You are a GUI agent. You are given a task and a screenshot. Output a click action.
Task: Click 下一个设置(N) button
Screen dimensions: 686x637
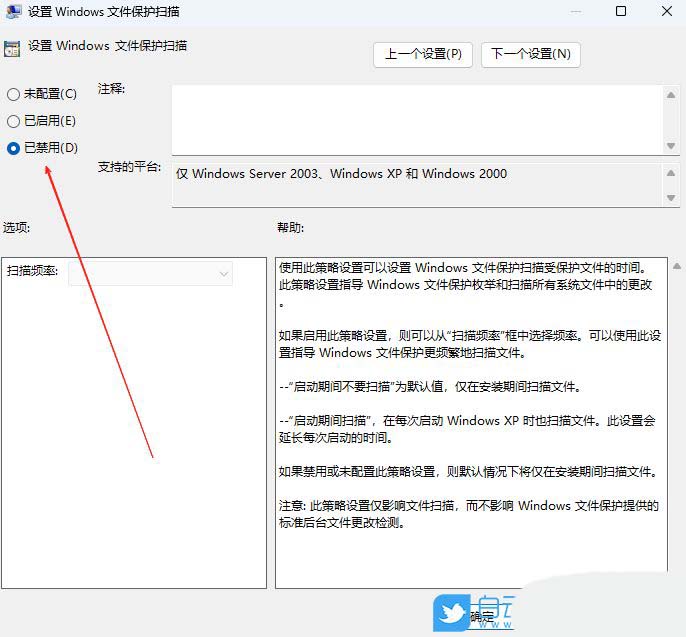[x=531, y=54]
